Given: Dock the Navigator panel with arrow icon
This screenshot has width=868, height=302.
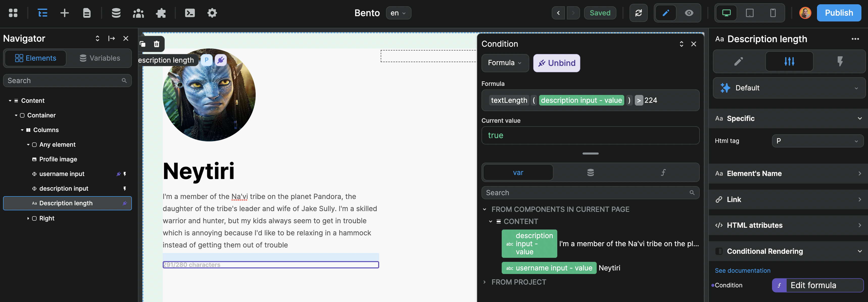Looking at the screenshot, I should 112,38.
